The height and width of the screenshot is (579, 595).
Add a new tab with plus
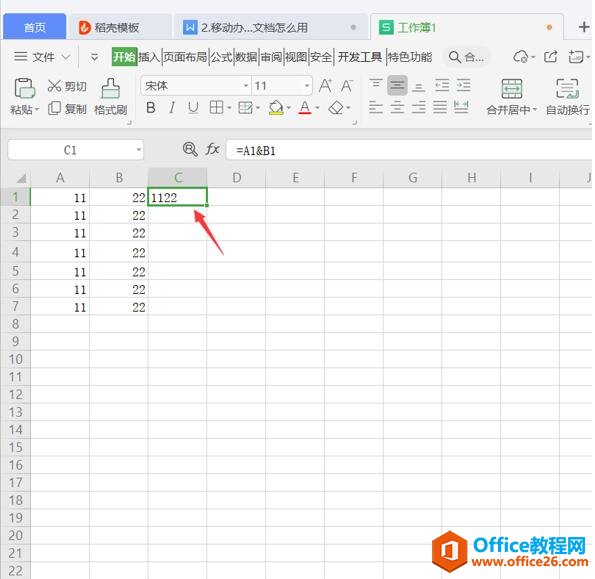584,27
